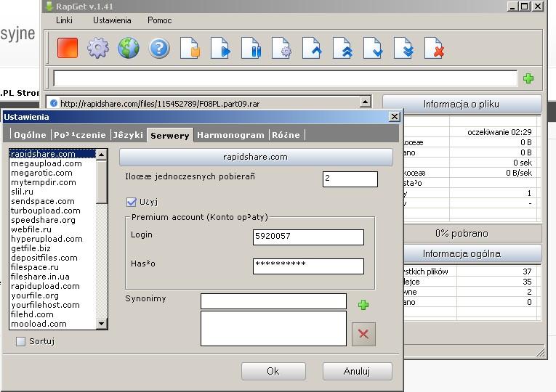The image size is (556, 392).
Task: Click status icon beside rapidshare link row
Action: pyautogui.click(x=54, y=103)
